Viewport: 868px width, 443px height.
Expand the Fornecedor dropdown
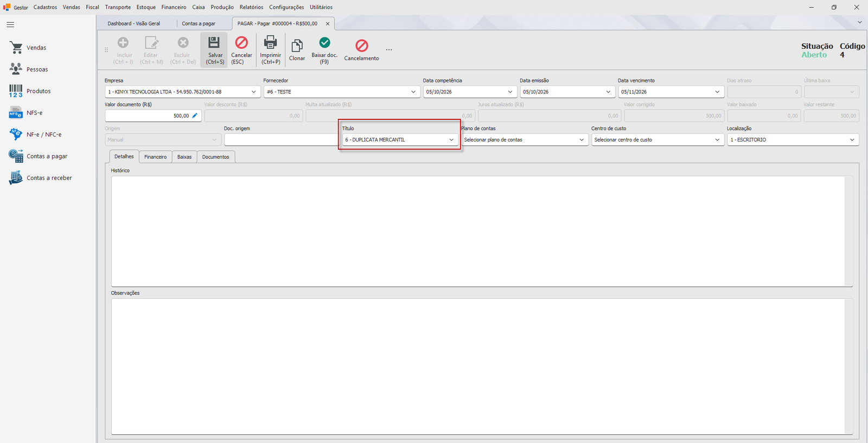click(413, 92)
